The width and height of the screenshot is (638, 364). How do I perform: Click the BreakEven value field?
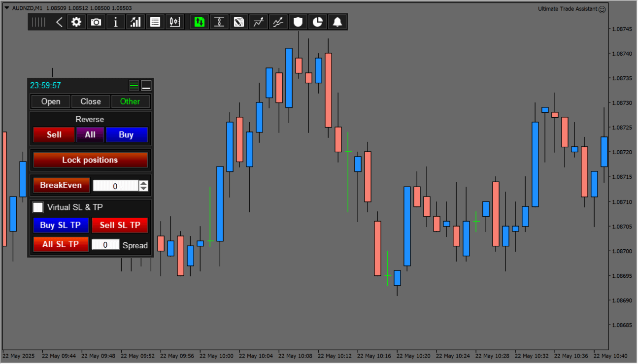tap(116, 186)
